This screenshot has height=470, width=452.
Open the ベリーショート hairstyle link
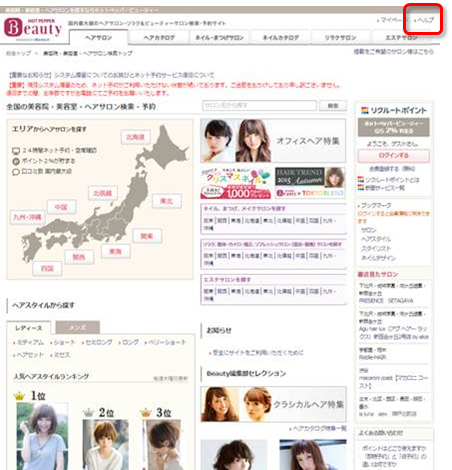tap(167, 342)
